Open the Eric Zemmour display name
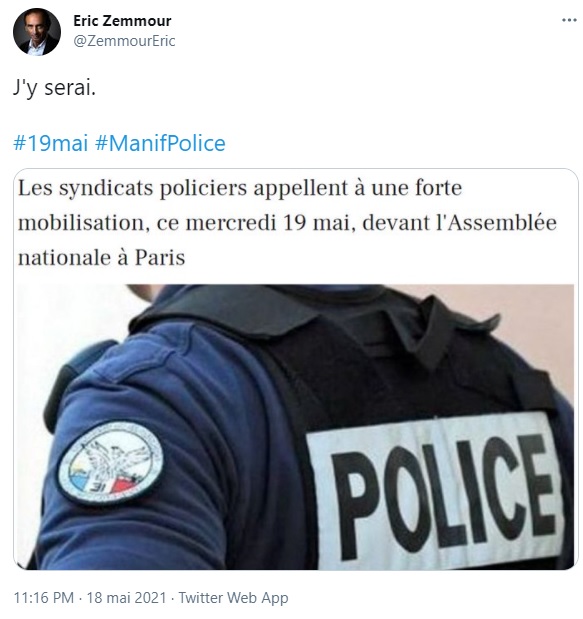This screenshot has height=619, width=583. [122, 21]
